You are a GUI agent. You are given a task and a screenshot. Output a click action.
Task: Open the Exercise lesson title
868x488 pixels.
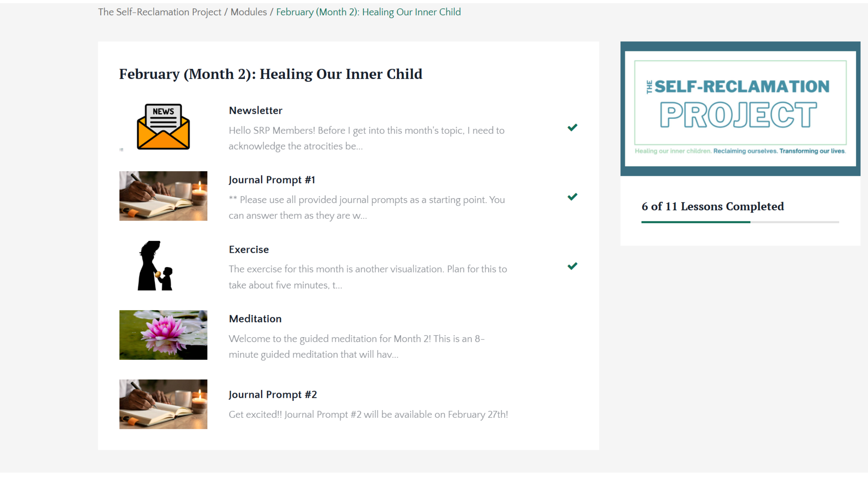(249, 249)
